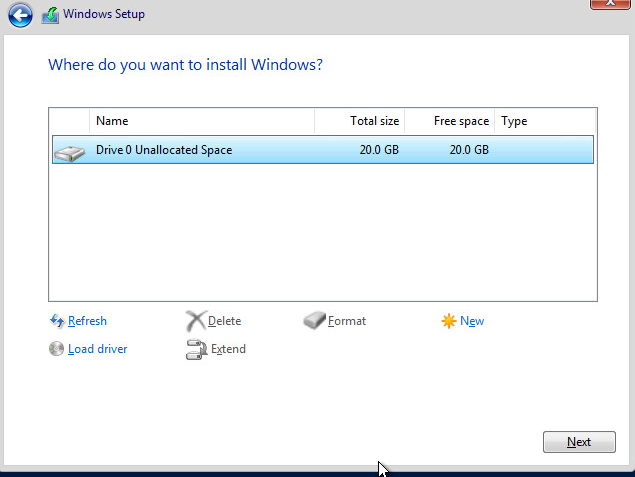Click the Delete X icon
Viewport: 635px width, 477px height.
[x=195, y=321]
